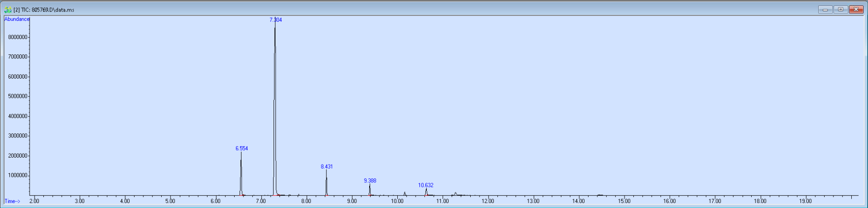This screenshot has width=868, height=208.
Task: Click the Abundance axis label
Action: (17, 19)
